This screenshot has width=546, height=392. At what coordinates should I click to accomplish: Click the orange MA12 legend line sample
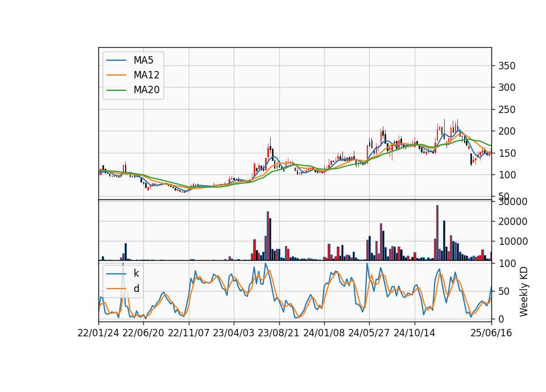(x=116, y=75)
